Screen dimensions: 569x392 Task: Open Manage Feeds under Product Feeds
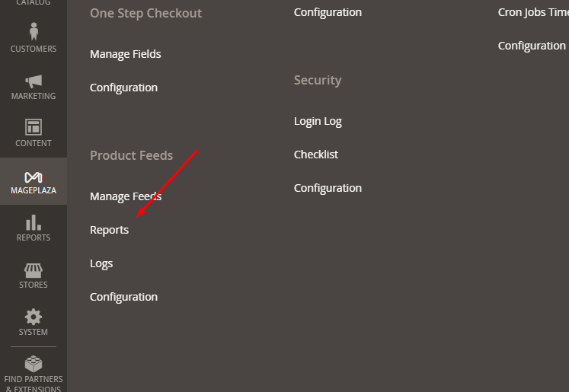pyautogui.click(x=126, y=196)
